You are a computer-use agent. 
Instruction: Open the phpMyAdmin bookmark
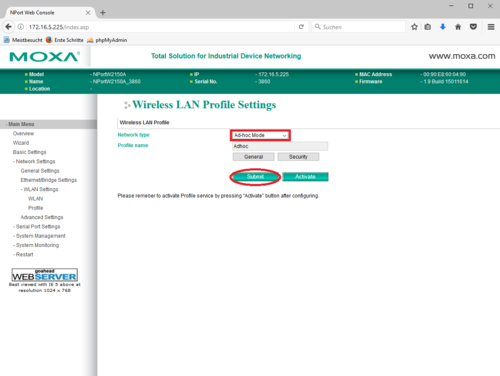(107, 40)
